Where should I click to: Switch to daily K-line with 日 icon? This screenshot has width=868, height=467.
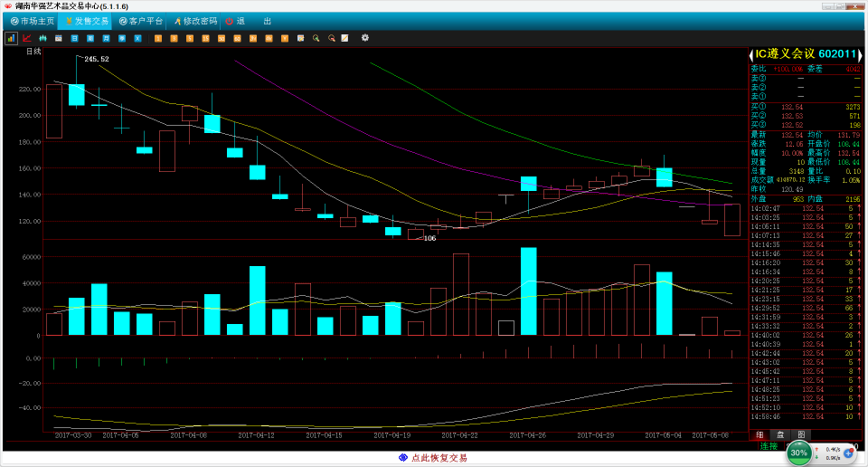point(74,38)
